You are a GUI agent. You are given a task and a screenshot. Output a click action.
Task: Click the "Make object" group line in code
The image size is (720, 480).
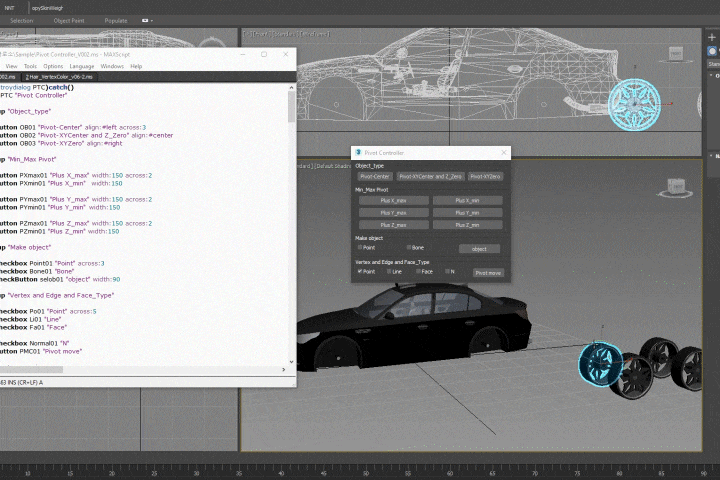[x=26, y=247]
